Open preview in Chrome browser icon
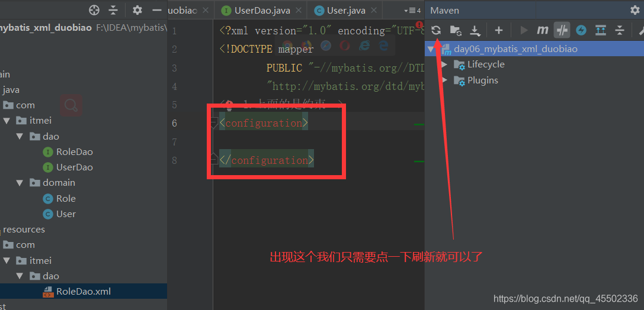Viewport: 644px width, 310px height. pyautogui.click(x=287, y=45)
